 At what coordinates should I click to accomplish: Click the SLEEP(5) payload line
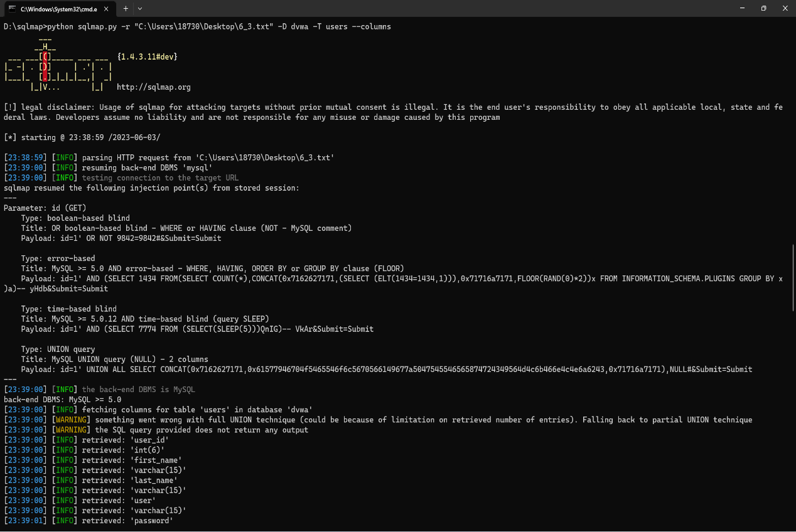[197, 329]
